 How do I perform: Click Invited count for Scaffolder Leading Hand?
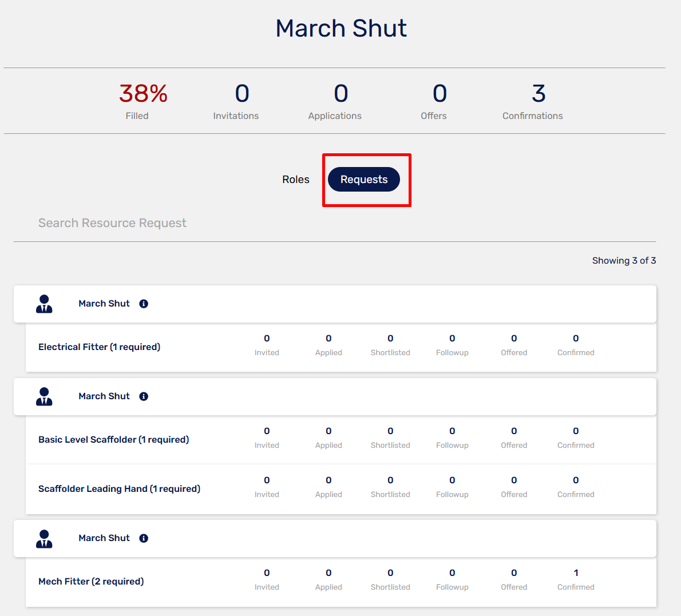pos(267,487)
